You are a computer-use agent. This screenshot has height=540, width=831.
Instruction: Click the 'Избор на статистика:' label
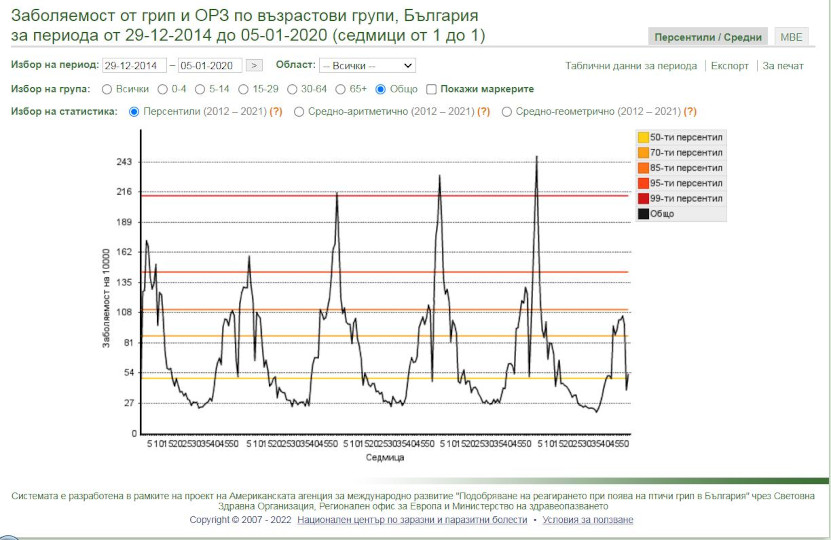click(x=64, y=112)
